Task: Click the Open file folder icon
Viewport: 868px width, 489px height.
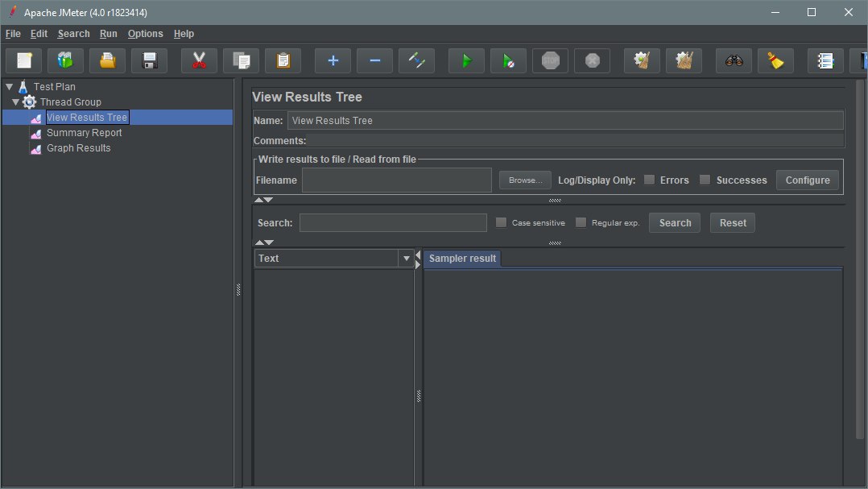Action: pos(107,60)
